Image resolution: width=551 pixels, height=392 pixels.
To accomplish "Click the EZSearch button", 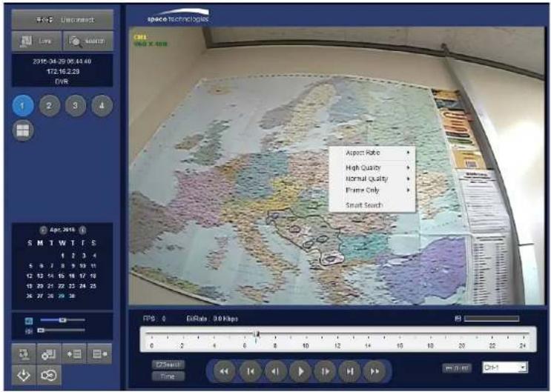I will (x=168, y=365).
